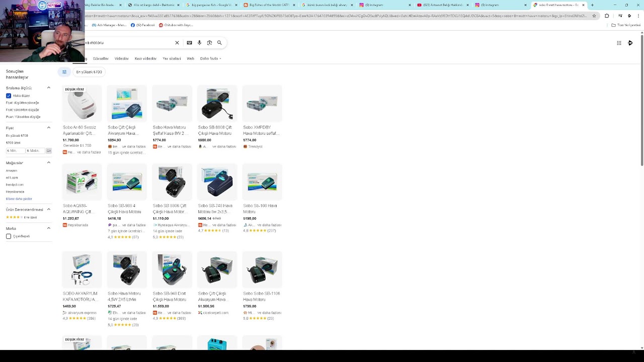Select the 'En yüksek ₺700' price filter in the sidebar

click(17, 136)
